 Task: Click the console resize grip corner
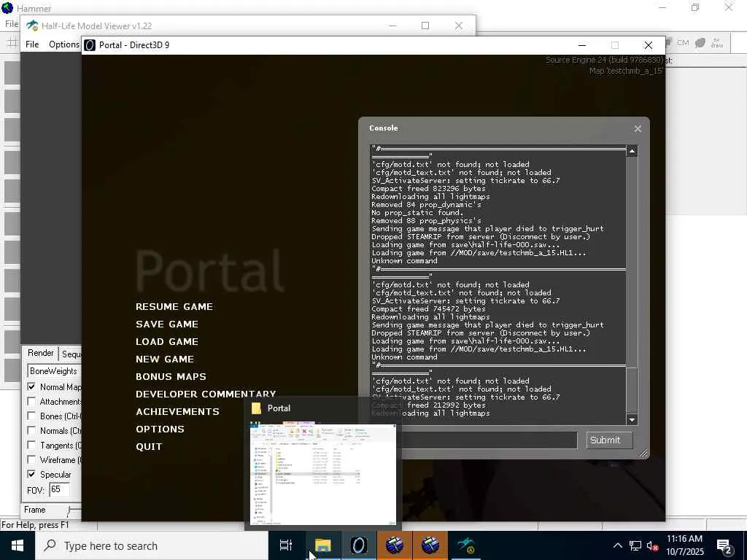pyautogui.click(x=643, y=454)
